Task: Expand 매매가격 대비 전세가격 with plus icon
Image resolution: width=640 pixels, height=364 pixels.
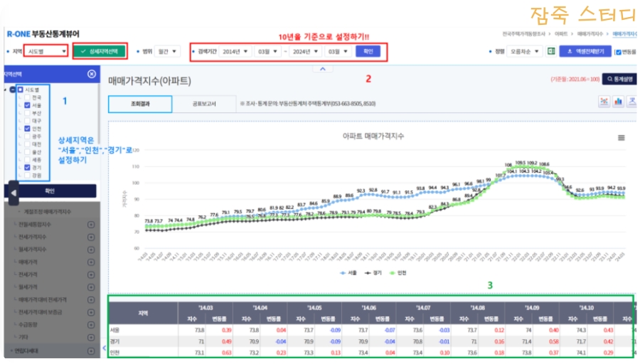Action: pyautogui.click(x=91, y=300)
